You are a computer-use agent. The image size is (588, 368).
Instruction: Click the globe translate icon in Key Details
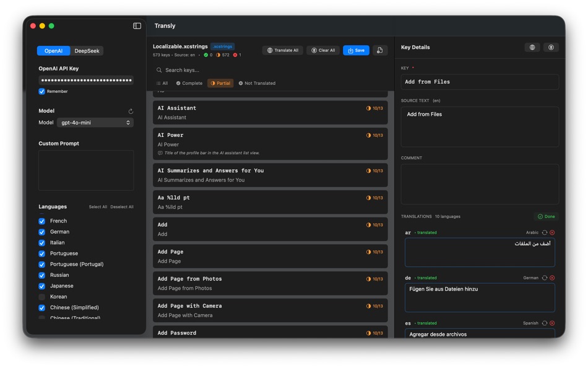coord(532,47)
